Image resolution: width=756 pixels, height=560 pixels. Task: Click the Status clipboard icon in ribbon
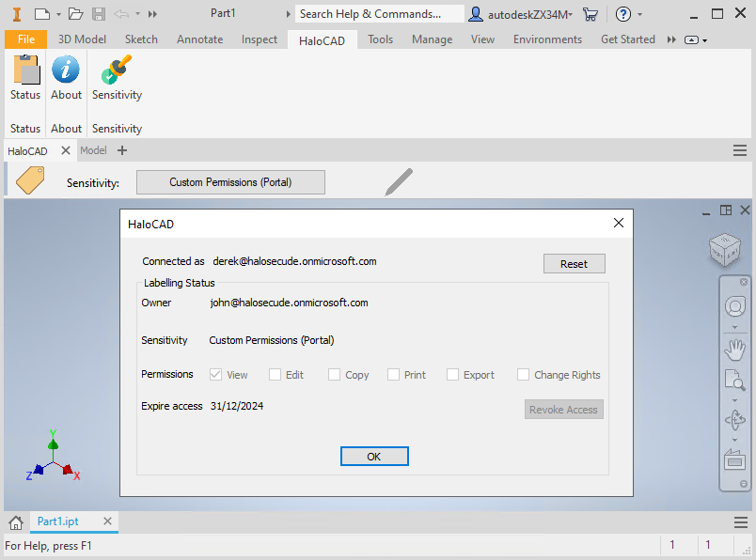pos(25,71)
